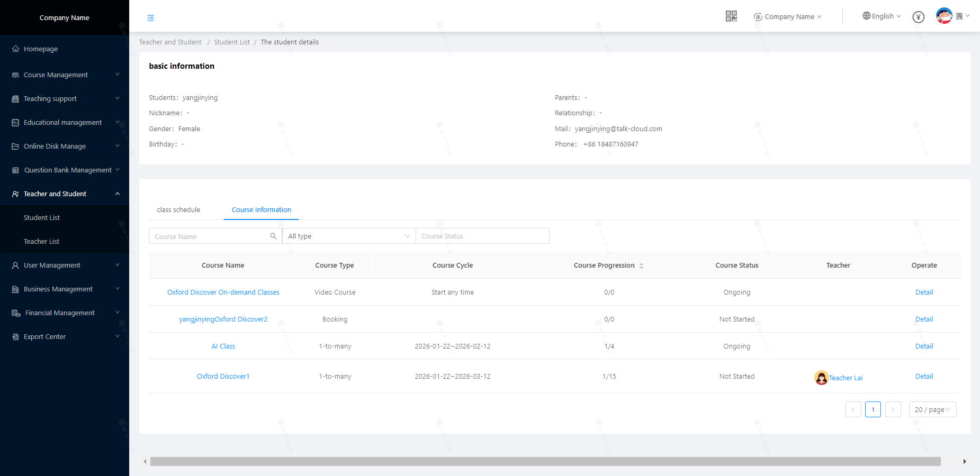
Task: Open Teacher List in sidebar
Action: 41,242
